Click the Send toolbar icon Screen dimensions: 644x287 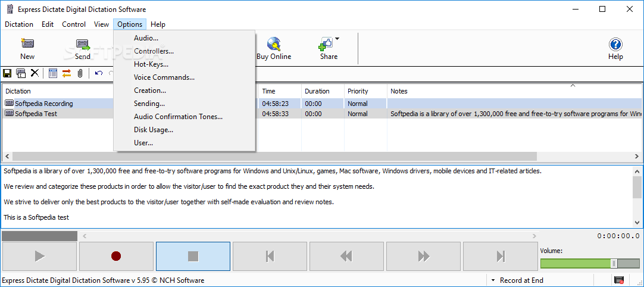pos(83,43)
